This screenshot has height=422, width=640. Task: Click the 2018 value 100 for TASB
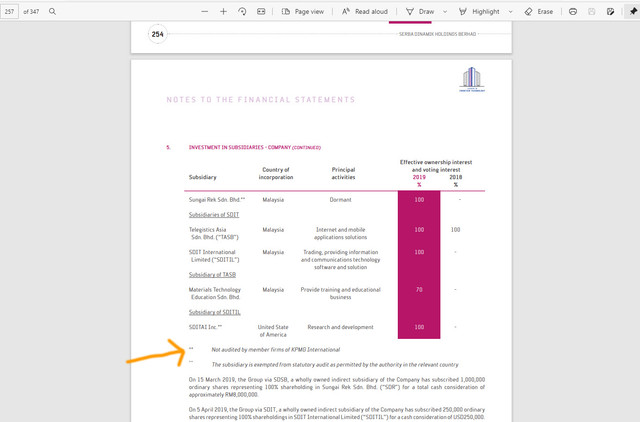pos(456,230)
